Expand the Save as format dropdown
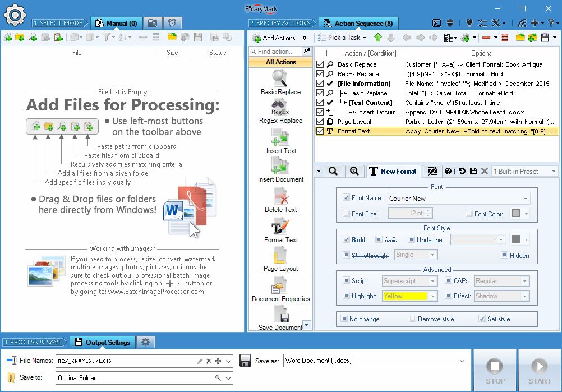 coord(462,361)
